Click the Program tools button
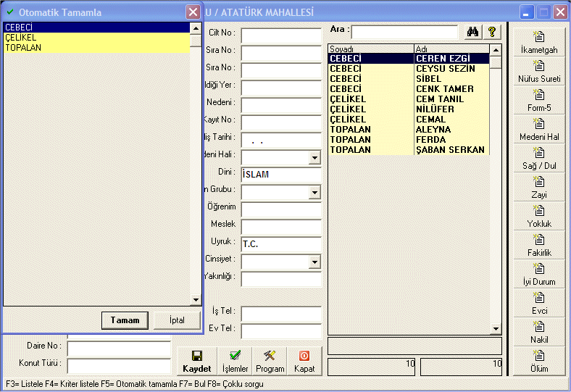 click(270, 361)
